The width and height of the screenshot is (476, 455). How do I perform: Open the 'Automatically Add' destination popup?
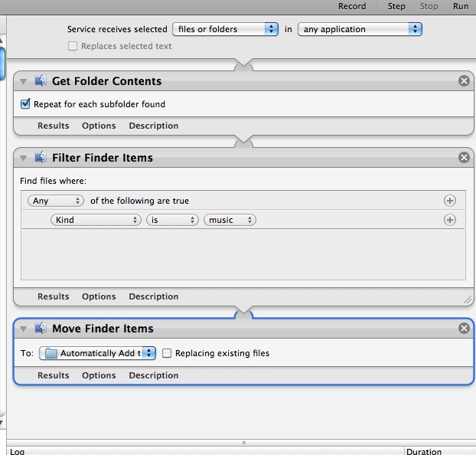coord(97,353)
